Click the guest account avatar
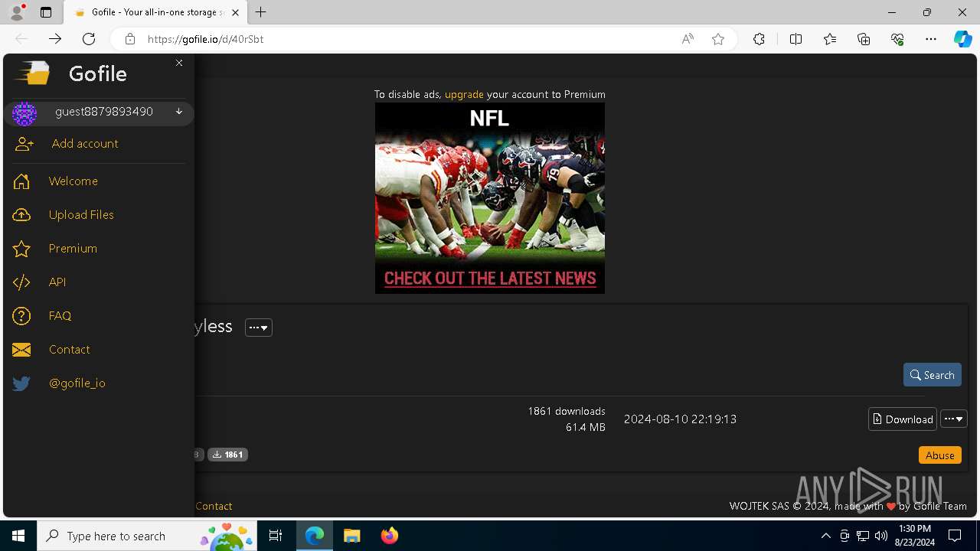The width and height of the screenshot is (980, 551). 24,113
